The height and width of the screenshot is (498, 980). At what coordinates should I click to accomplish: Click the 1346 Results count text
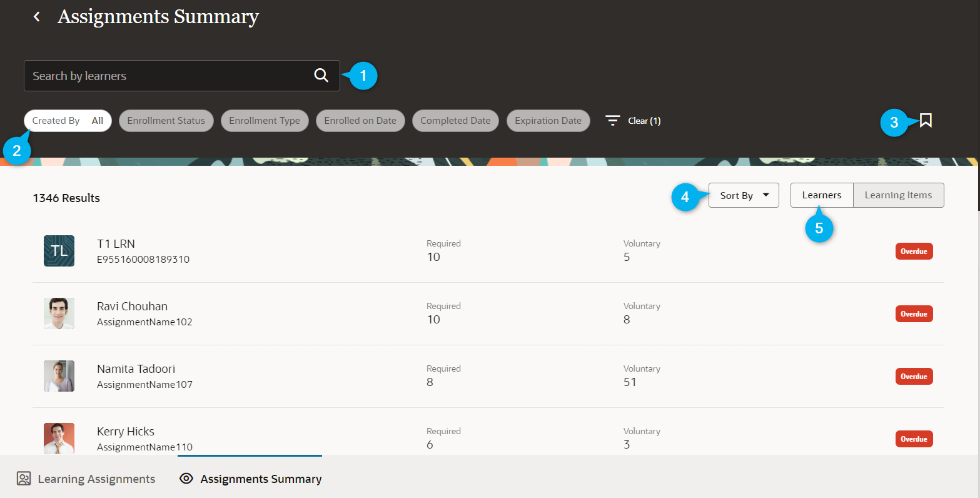coord(66,198)
